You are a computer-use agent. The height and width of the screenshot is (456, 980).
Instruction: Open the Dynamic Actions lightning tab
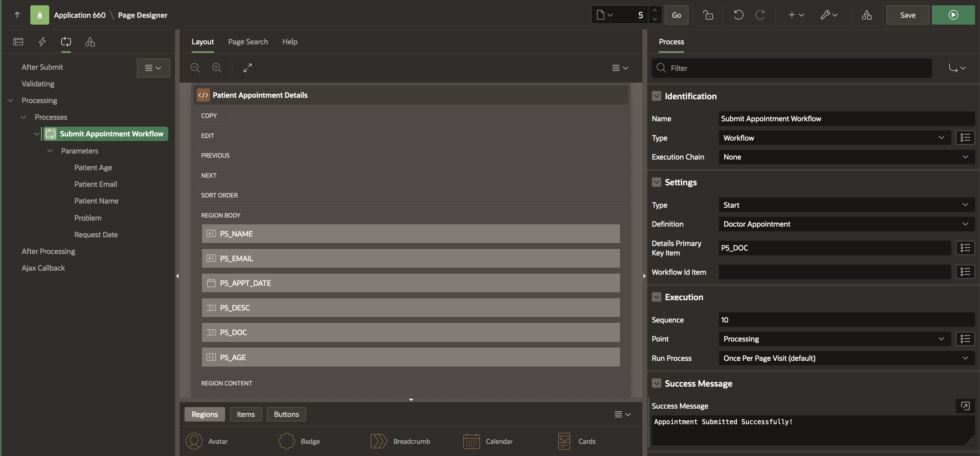coord(42,41)
